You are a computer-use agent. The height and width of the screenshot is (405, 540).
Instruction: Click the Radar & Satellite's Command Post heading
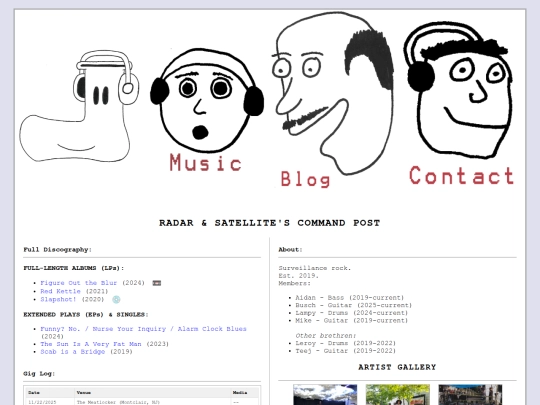[x=270, y=223]
